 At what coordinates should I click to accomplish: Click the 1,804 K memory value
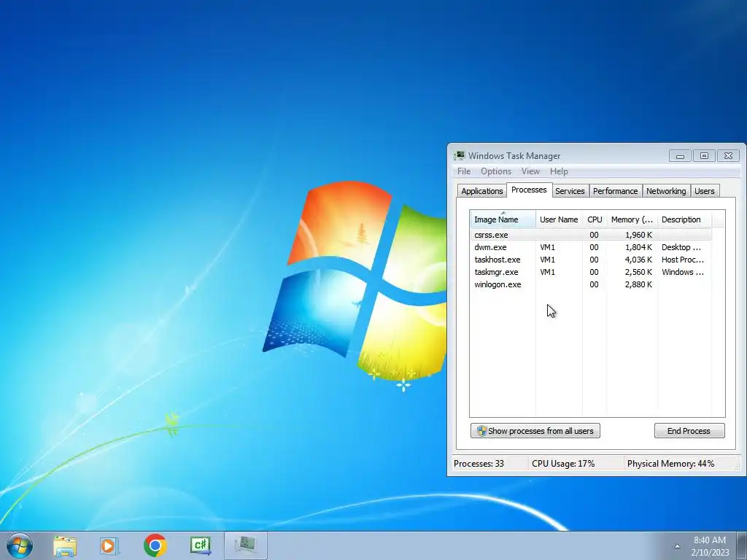pos(638,247)
